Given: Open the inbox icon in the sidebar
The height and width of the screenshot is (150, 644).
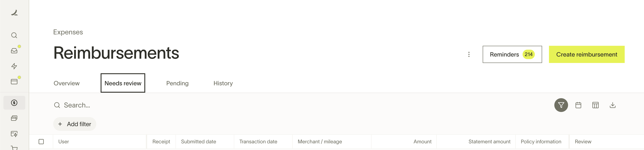Looking at the screenshot, I should 14,51.
